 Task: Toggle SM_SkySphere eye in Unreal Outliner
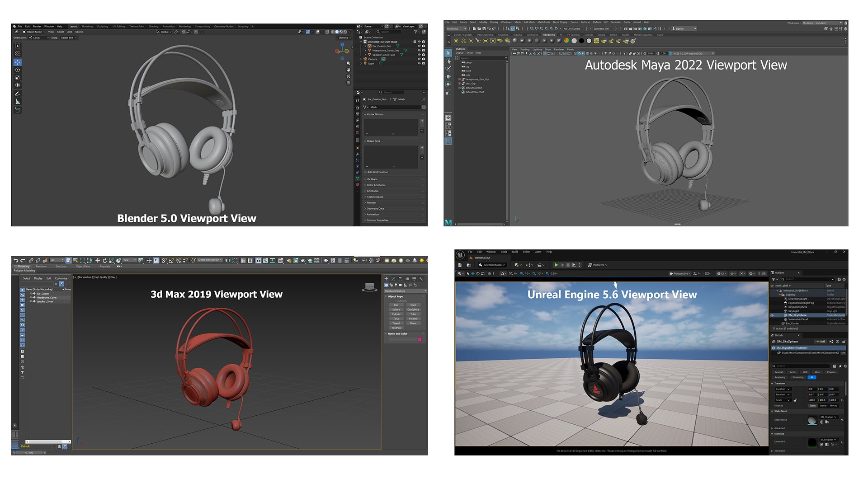pos(772,315)
